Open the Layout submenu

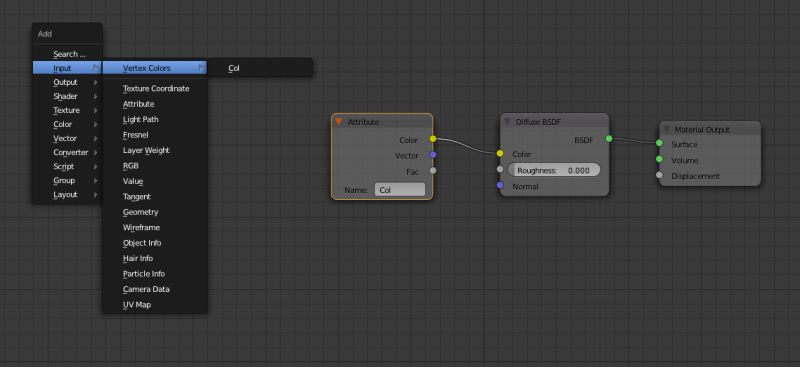coord(67,194)
